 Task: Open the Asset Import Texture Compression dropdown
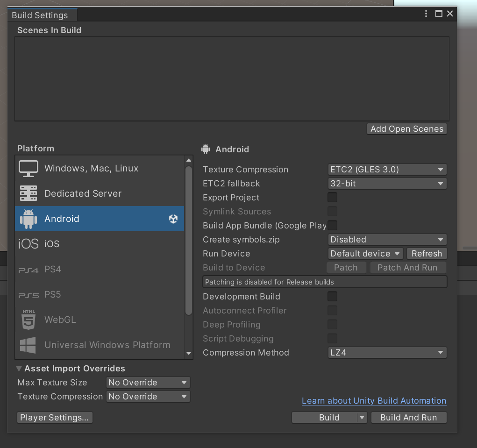[x=148, y=396]
